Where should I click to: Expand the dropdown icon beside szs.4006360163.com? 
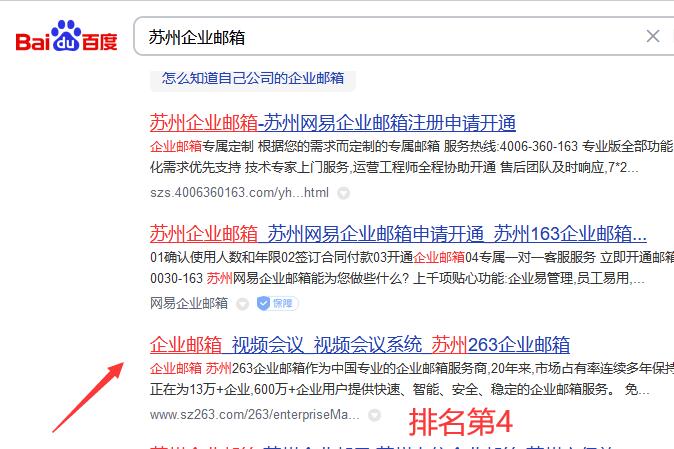point(343,193)
